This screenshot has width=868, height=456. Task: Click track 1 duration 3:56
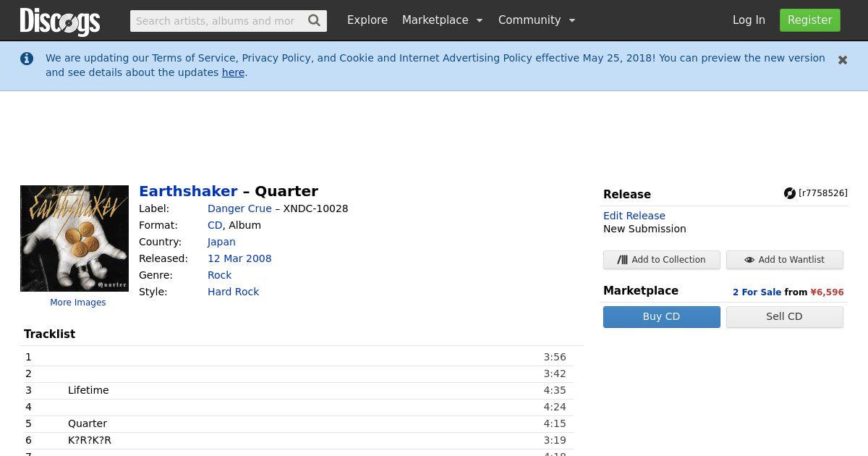point(555,357)
